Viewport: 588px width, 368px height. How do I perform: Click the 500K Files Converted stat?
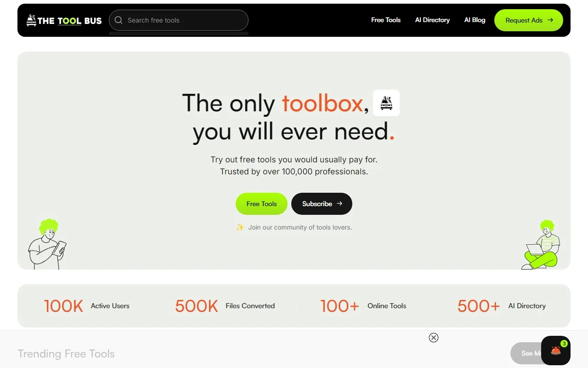pos(225,306)
